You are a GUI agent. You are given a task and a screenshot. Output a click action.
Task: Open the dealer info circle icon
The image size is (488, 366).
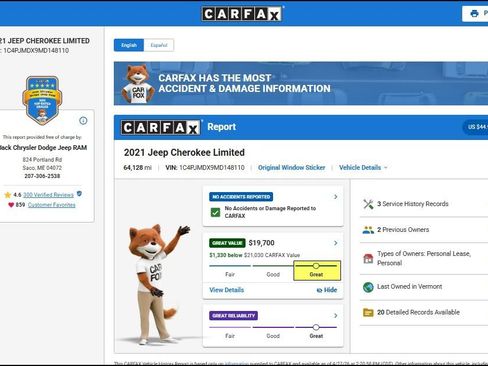coord(83,121)
